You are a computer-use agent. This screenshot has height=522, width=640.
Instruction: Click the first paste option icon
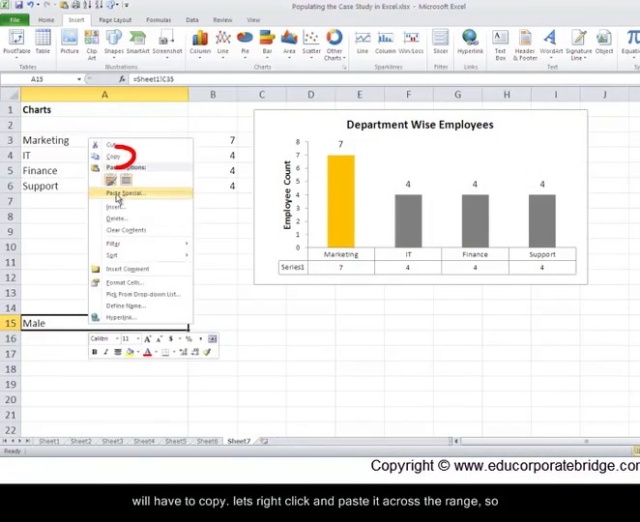point(111,180)
